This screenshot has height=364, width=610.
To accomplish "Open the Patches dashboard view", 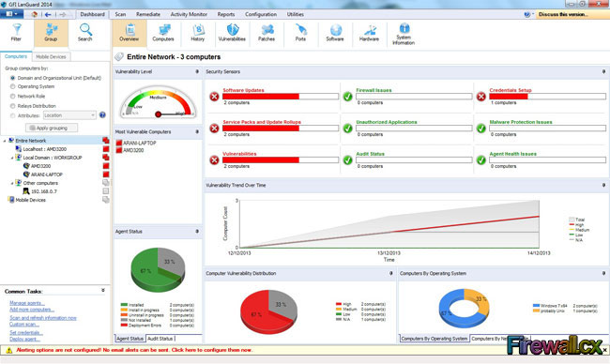I will [267, 33].
